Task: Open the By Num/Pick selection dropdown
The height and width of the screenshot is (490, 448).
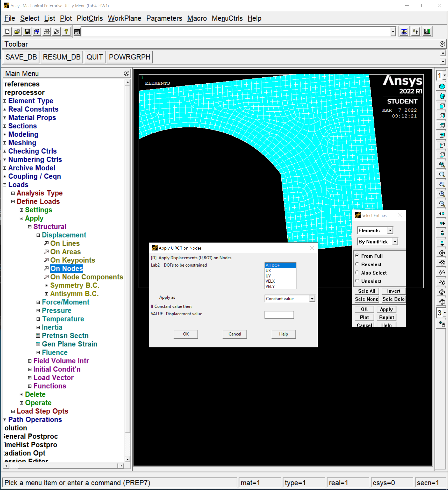Action: point(395,242)
